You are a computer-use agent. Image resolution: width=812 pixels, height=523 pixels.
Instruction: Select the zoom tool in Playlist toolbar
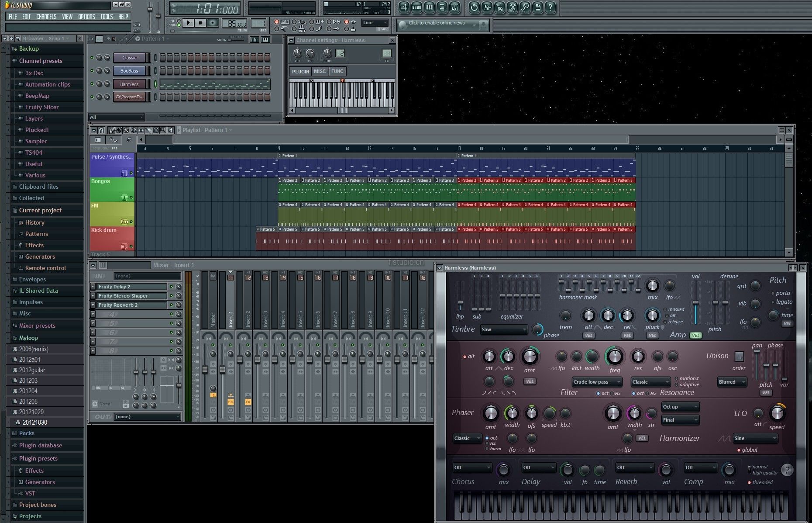tap(163, 130)
